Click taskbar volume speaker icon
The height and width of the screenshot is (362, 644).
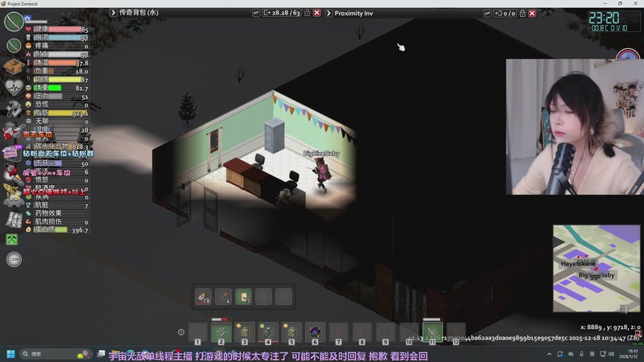click(x=612, y=354)
